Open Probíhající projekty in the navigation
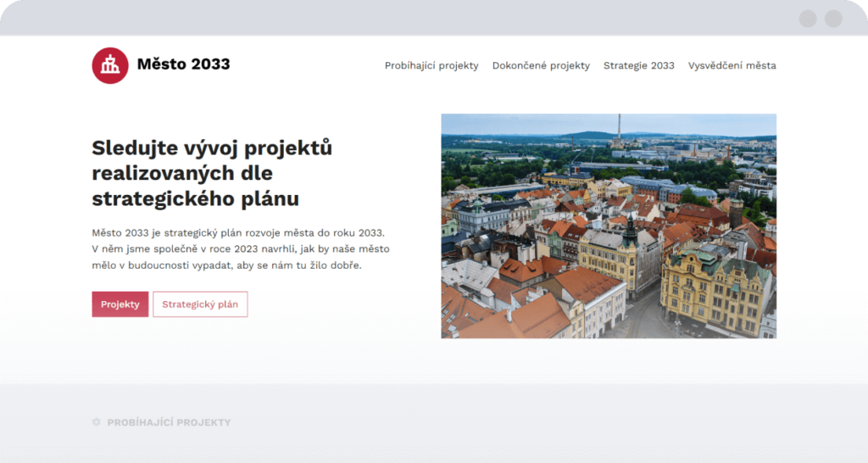 tap(431, 65)
